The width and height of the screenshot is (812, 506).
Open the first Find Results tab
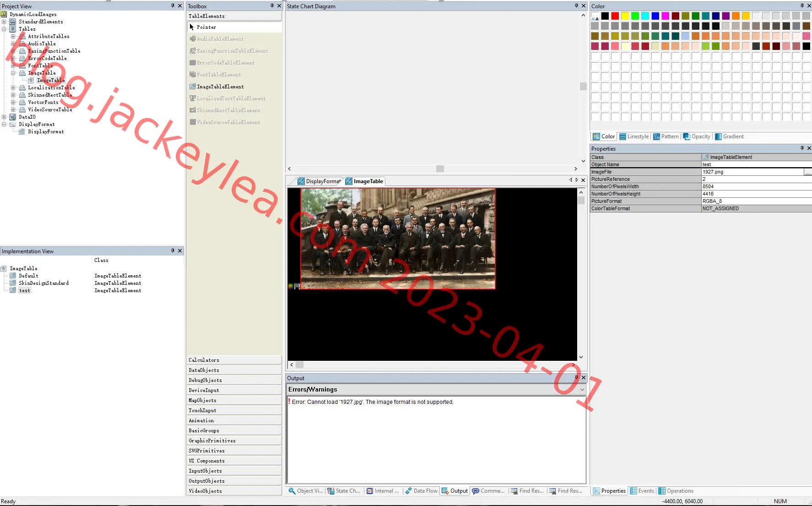pos(527,491)
